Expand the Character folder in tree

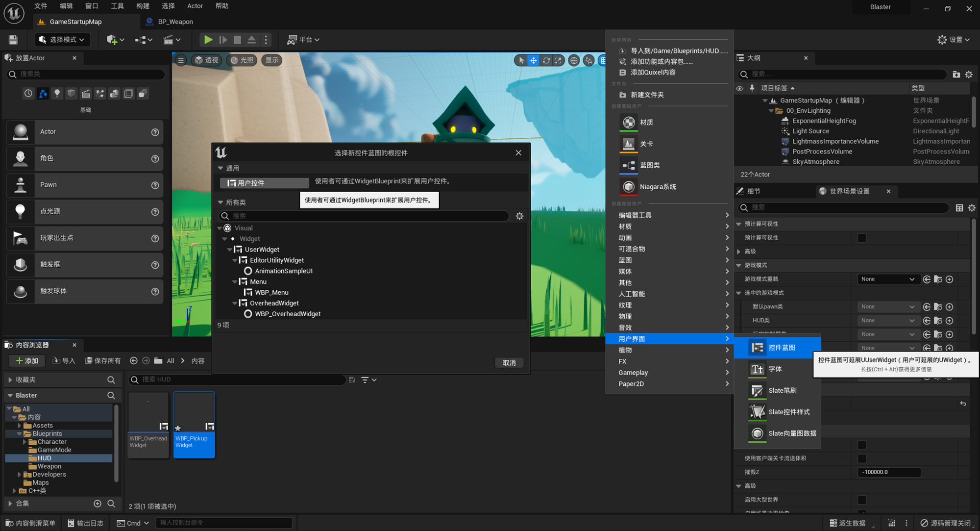pyautogui.click(x=24, y=442)
